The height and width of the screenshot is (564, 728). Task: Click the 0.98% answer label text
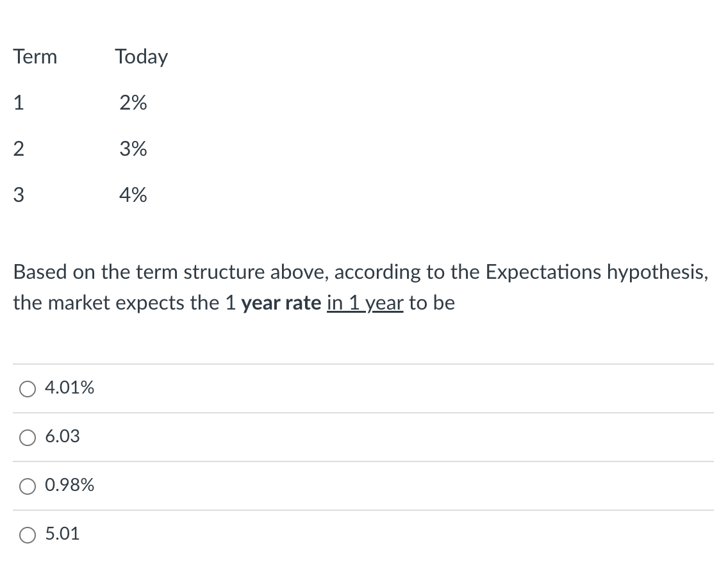69,485
